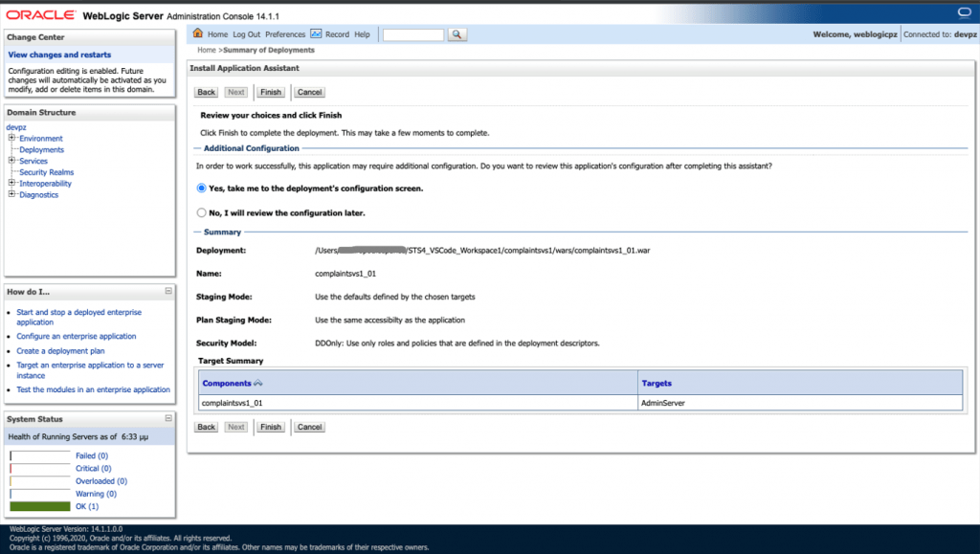Open Start and stop a deployed enterprise application
Screen dimensions: 980x554
click(x=78, y=318)
